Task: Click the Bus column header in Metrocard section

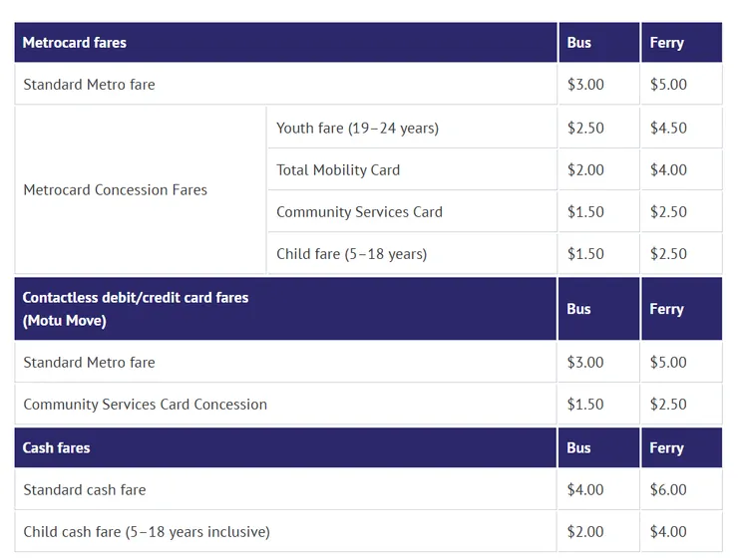Action: click(x=579, y=43)
